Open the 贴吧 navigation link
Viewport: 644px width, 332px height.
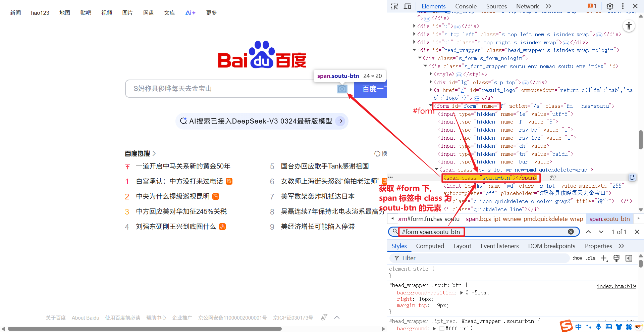[86, 13]
